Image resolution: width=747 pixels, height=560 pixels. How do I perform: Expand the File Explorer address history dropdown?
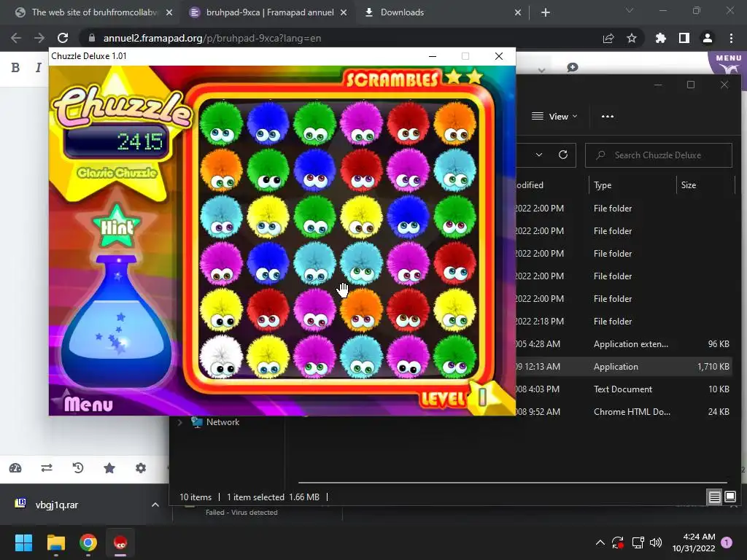[x=539, y=155]
